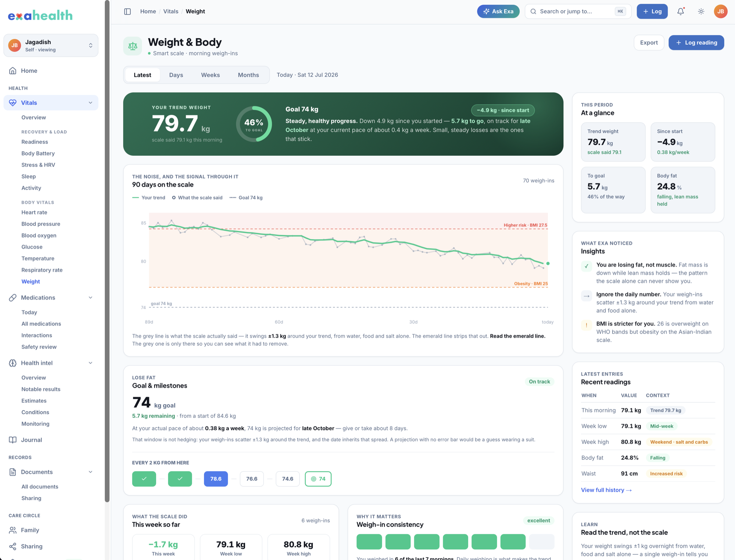Open Readiness under Recovery & Load
Screen dimensions: 735x560
35,142
